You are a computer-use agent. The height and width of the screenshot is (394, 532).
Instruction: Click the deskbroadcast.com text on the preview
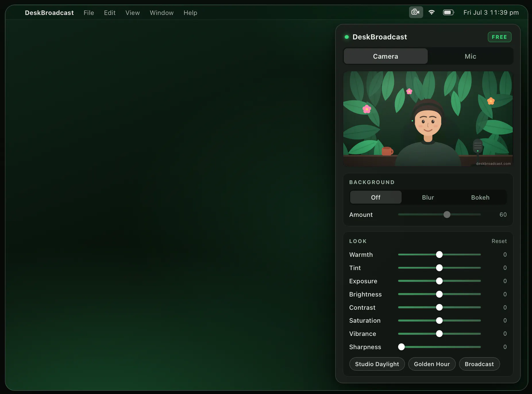[493, 164]
